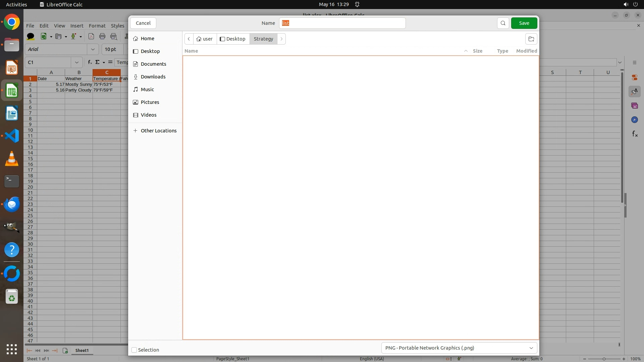Go to Downloads in the sidebar
Screen dimensions: 644x362
[x=153, y=77]
